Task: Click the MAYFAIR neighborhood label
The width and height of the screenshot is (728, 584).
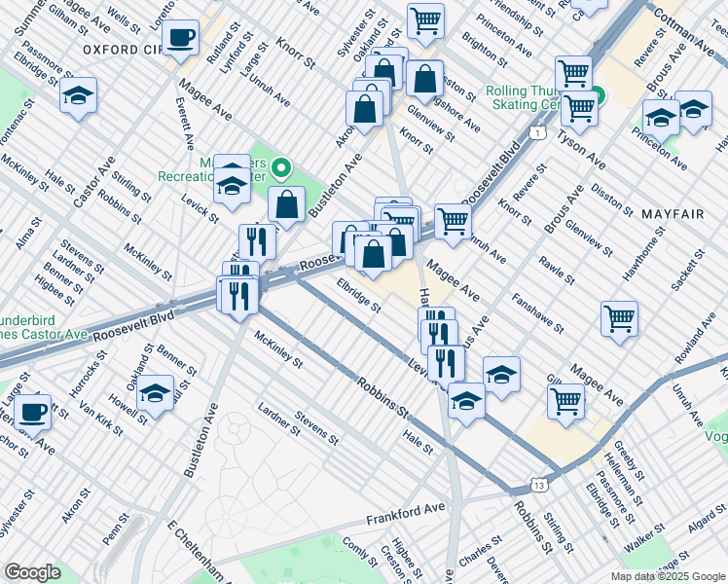Action: point(673,214)
